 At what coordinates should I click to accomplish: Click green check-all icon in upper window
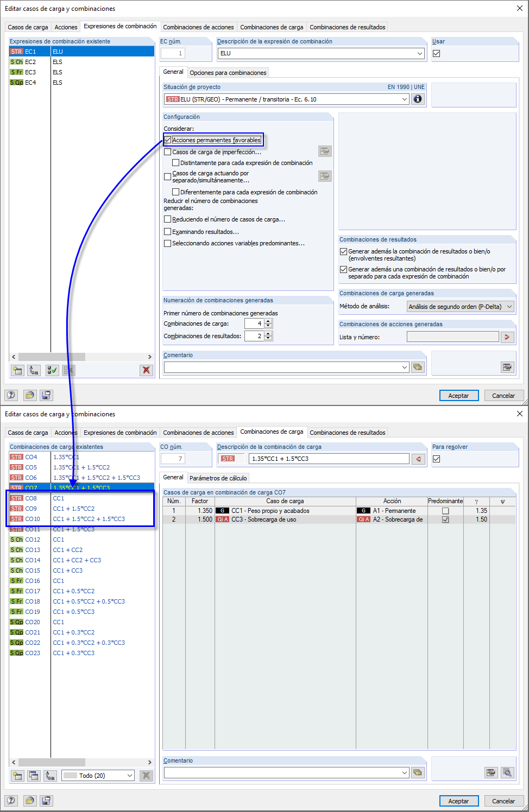52,370
